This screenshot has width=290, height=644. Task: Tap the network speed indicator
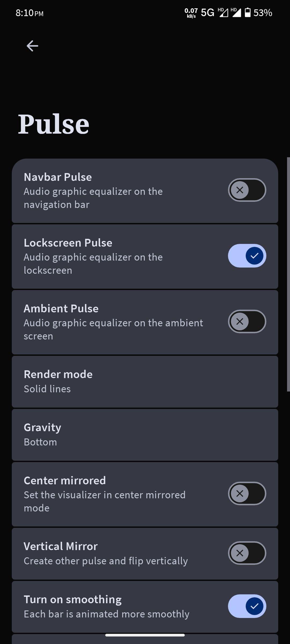click(x=191, y=13)
